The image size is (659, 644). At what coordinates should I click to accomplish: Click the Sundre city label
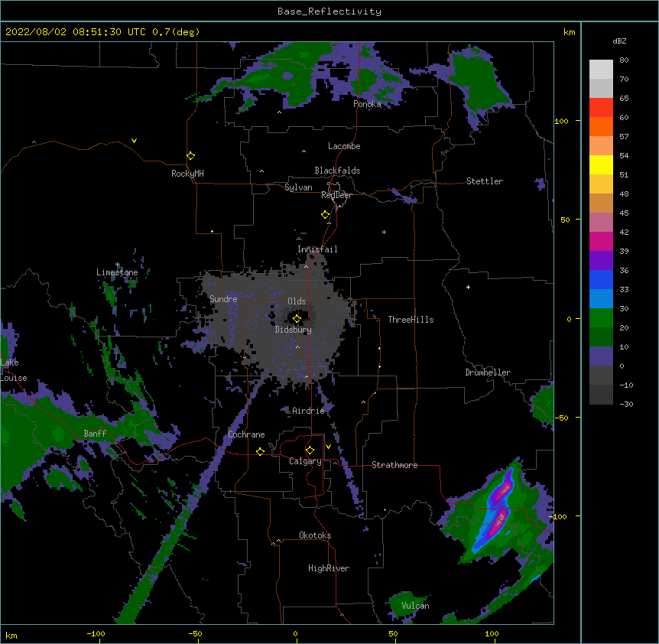click(x=223, y=299)
